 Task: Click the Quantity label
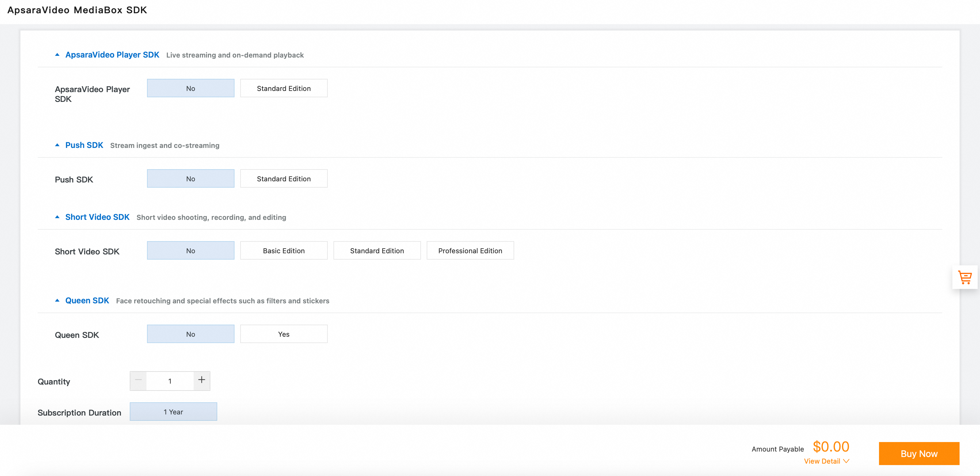tap(54, 382)
